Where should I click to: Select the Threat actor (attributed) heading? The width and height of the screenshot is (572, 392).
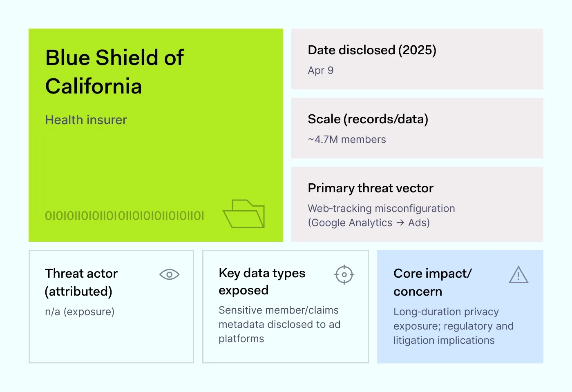[x=81, y=282]
